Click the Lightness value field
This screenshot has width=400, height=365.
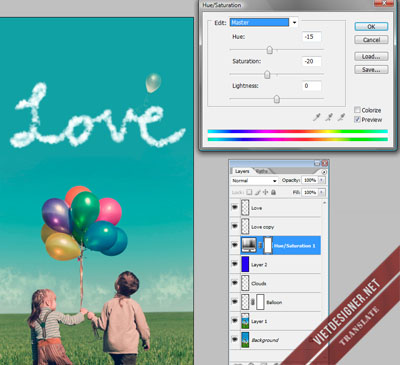[x=312, y=86]
